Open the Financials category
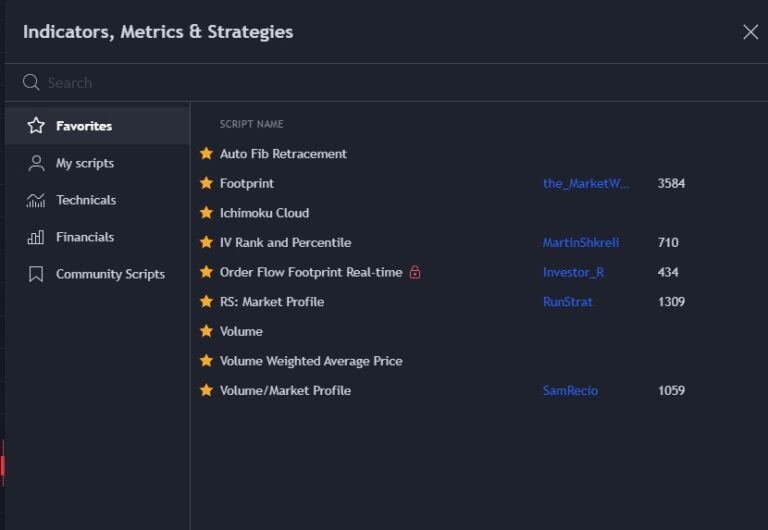 (84, 237)
